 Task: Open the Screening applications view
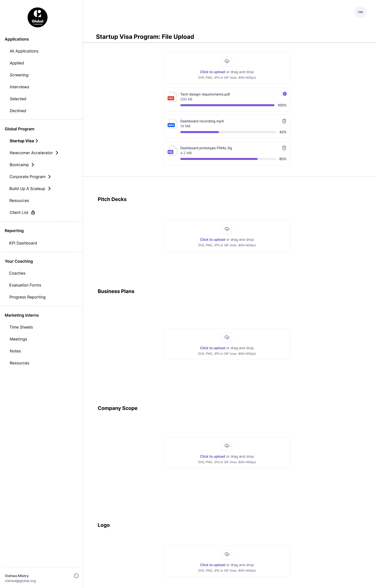pyautogui.click(x=19, y=75)
